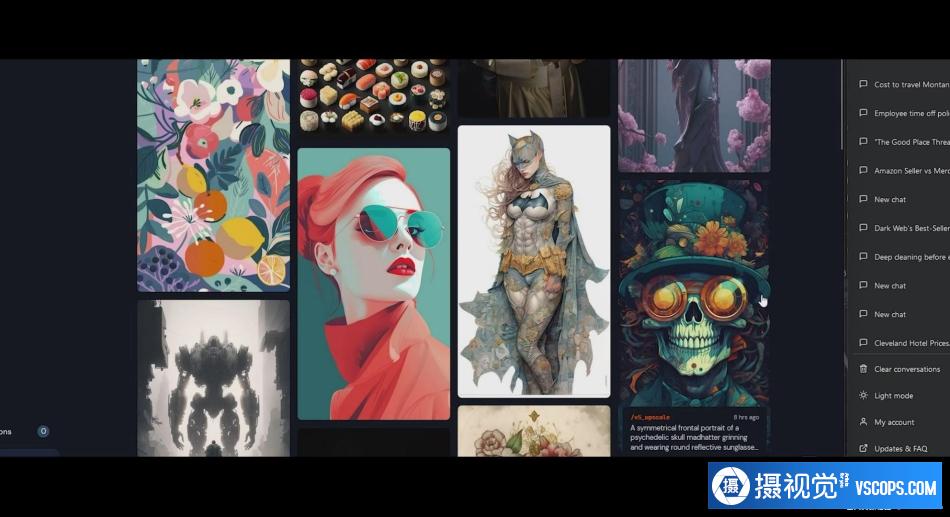This screenshot has width=950, height=517.
Task: Open the psychedelic skull madhatter image
Action: point(694,293)
